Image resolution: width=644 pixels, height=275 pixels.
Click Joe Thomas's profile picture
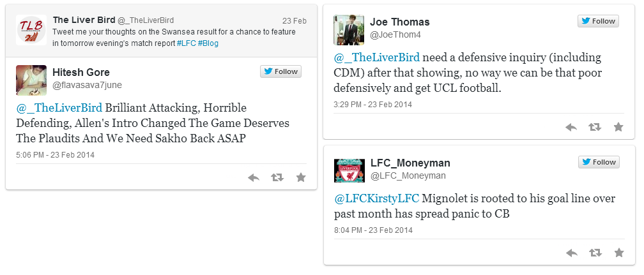click(x=349, y=30)
